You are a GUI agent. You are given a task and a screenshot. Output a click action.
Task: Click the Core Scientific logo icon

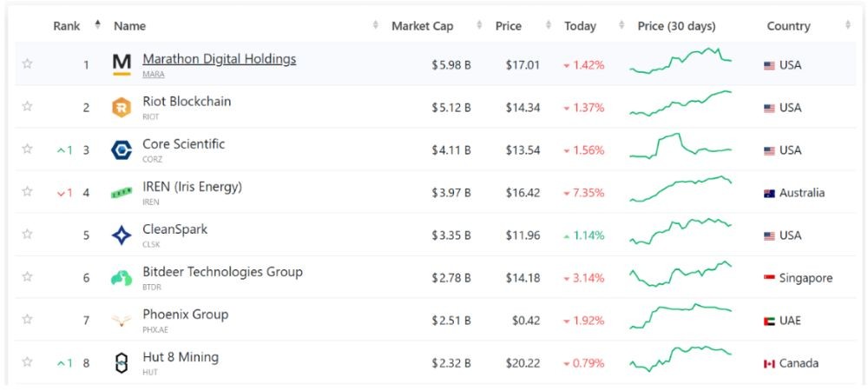click(122, 150)
